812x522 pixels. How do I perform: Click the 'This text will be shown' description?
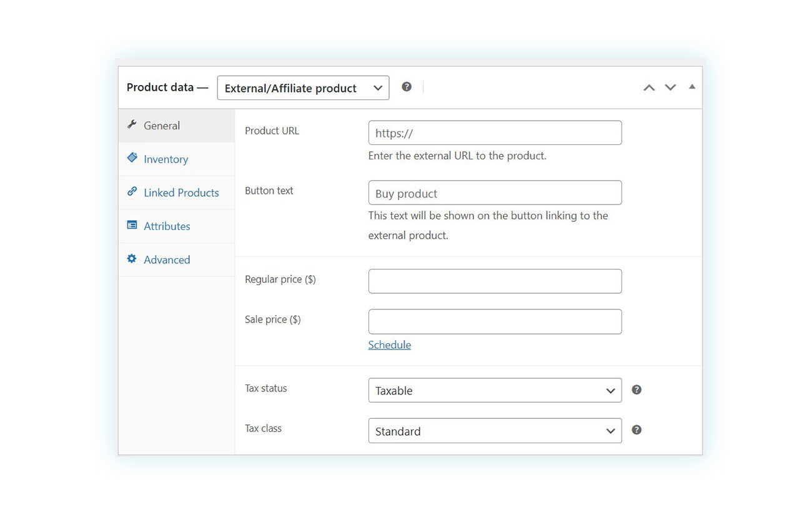[x=488, y=226]
